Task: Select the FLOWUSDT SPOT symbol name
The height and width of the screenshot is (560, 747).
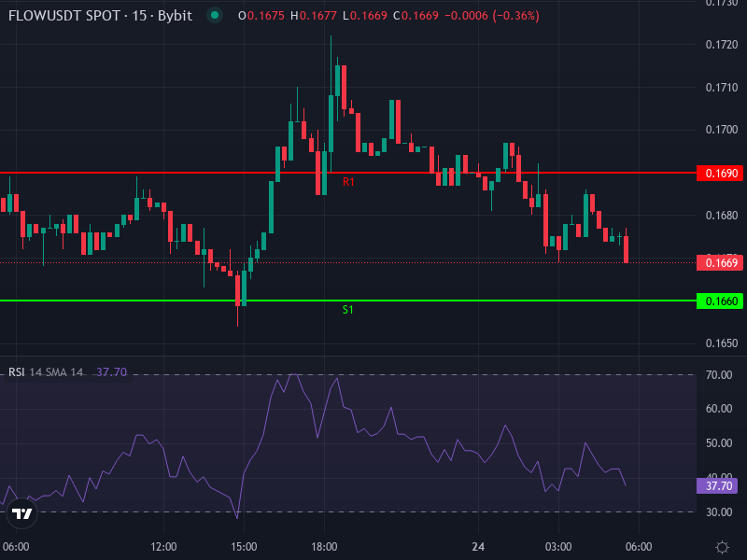Action: click(x=65, y=16)
